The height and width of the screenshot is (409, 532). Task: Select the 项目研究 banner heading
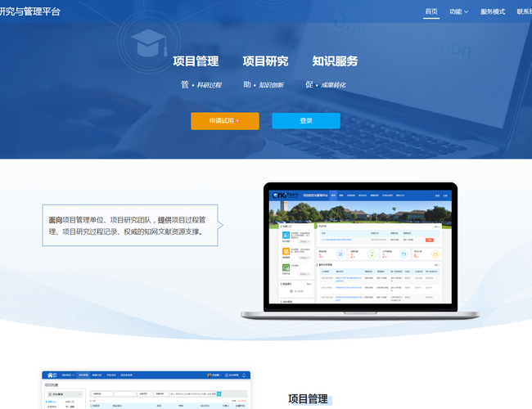click(265, 61)
